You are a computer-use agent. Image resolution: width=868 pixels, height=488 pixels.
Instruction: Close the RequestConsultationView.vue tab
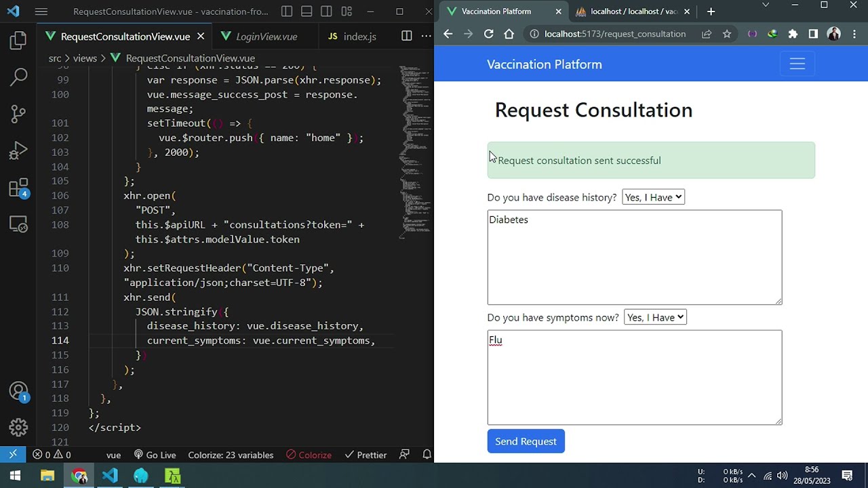click(x=200, y=37)
